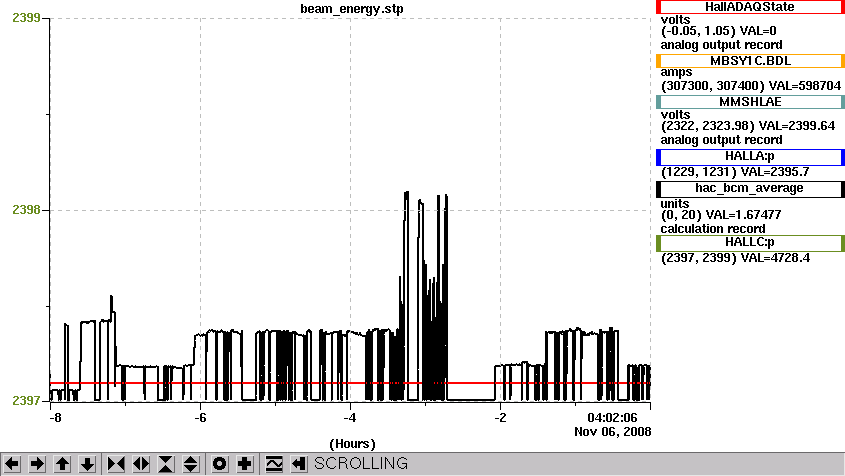Select the HALLA:p curve legend
Image resolution: width=845 pixels, height=476 pixels.
coord(750,156)
